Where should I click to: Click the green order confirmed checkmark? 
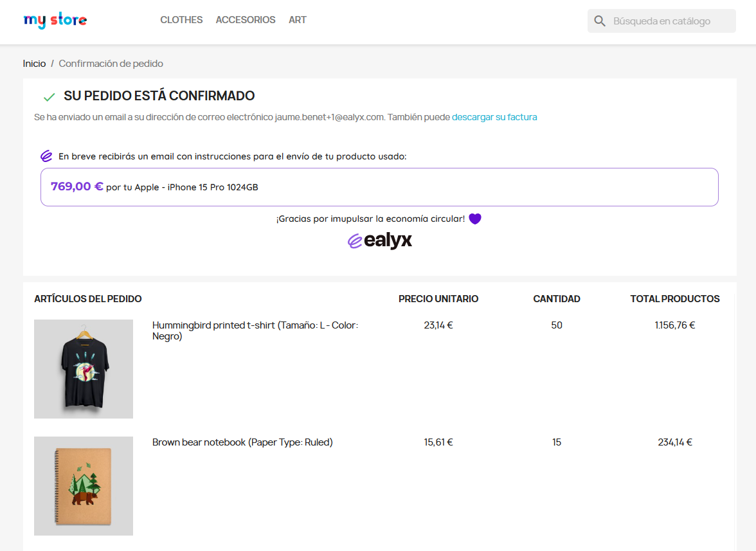(x=49, y=97)
